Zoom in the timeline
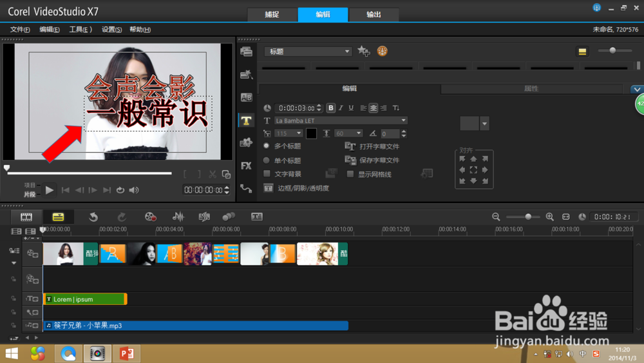Screen dimensions: 644x363 (x=549, y=217)
